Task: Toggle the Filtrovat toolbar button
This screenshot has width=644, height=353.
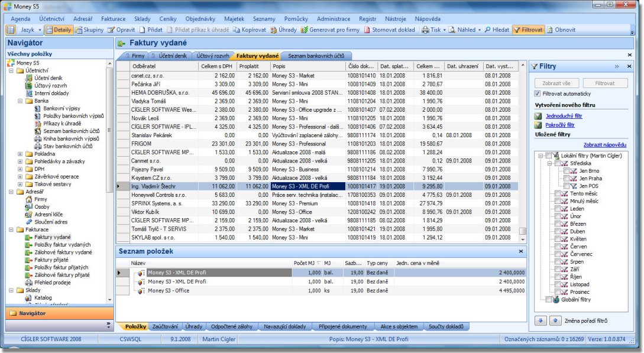Action: (528, 30)
